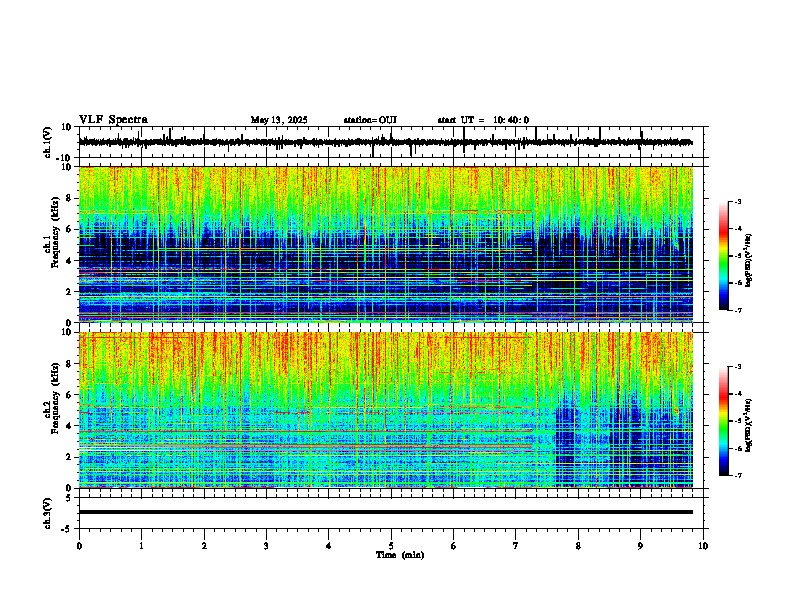Screen dimensions: 792x612
Task: Click the 'VLF Spectra' title text
Action: click(x=113, y=120)
